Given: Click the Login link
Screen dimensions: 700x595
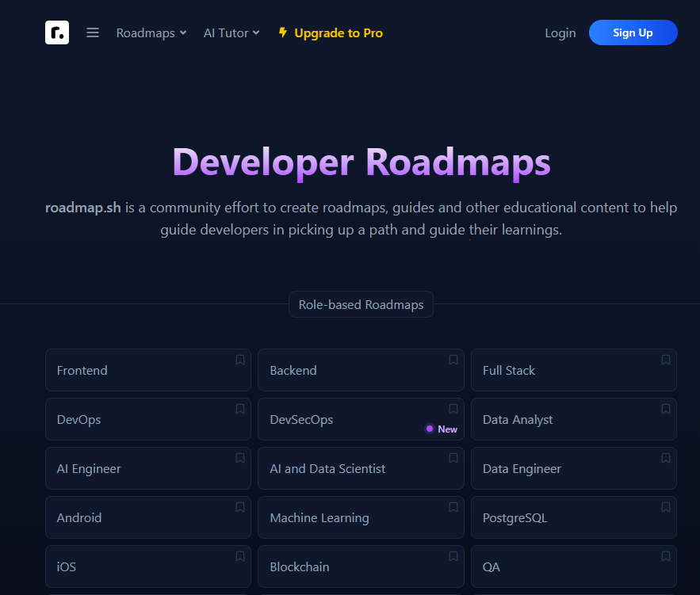Looking at the screenshot, I should pyautogui.click(x=560, y=33).
